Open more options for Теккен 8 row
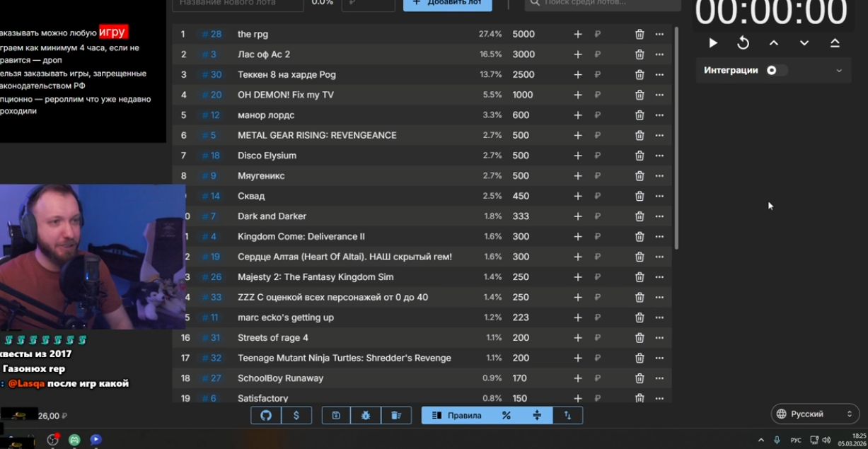 (x=659, y=74)
